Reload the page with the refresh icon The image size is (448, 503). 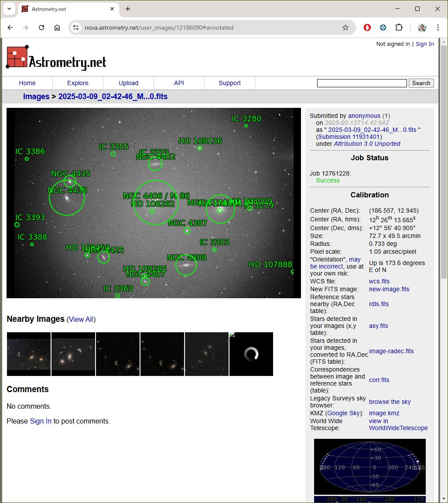pyautogui.click(x=41, y=28)
